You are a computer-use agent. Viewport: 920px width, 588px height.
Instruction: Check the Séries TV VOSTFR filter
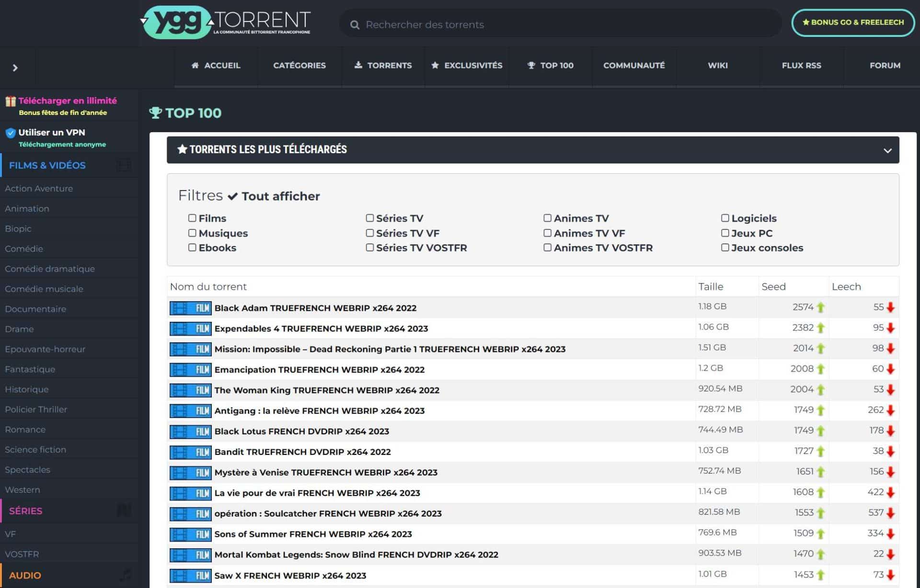click(x=370, y=247)
